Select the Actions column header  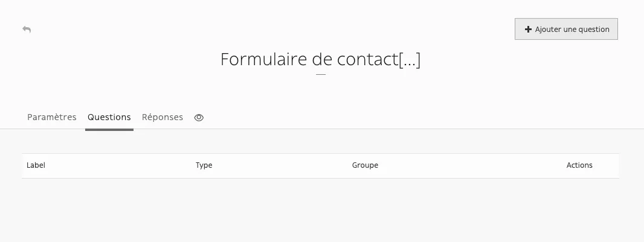pos(579,165)
